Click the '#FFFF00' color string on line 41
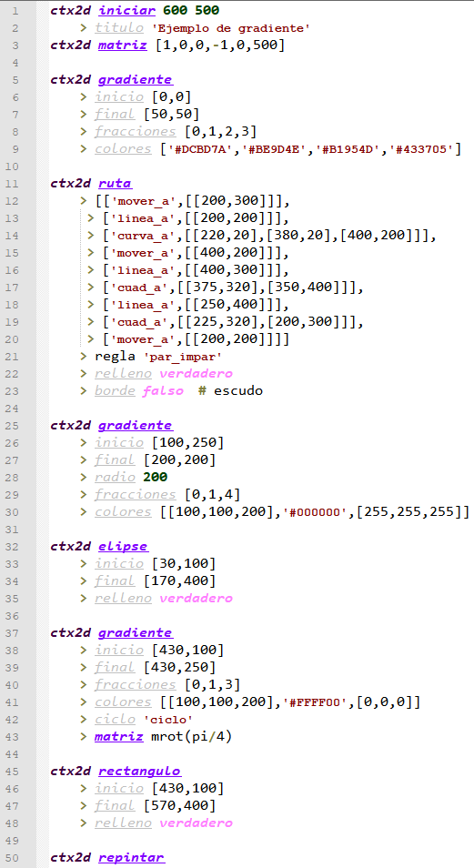Screen dimensions: 474x868 [315, 702]
